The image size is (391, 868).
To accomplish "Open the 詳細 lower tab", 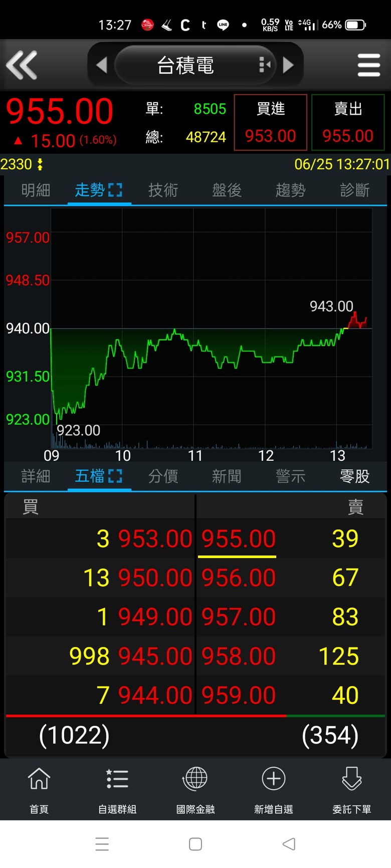I will 36,476.
